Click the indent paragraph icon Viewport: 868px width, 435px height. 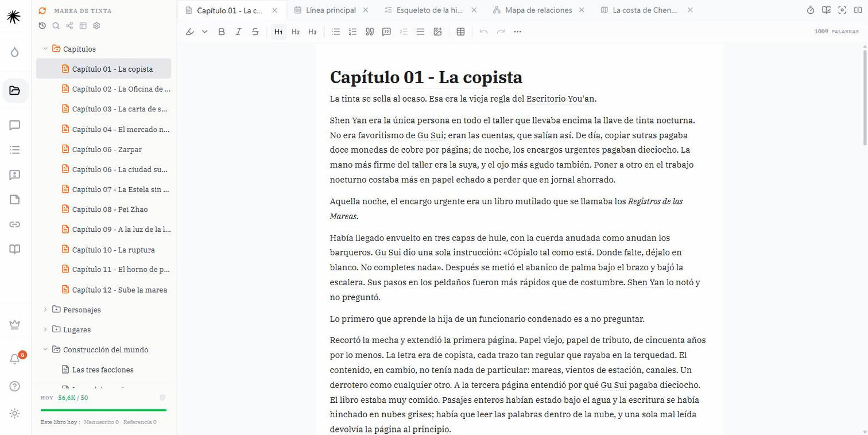[x=404, y=32]
